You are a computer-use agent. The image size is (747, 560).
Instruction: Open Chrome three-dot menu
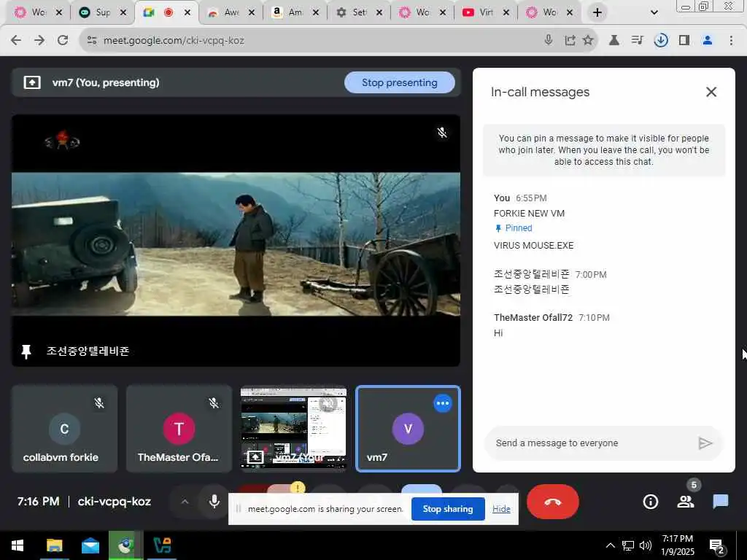coord(731,41)
